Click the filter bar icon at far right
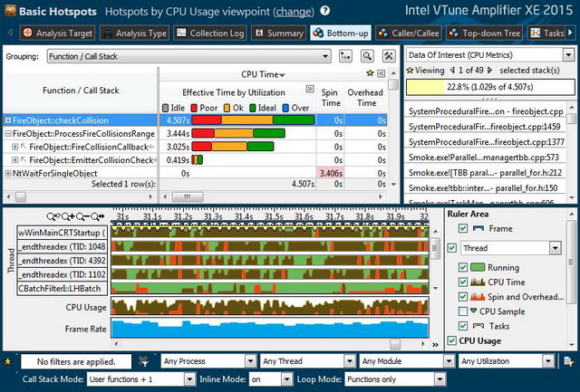 point(568,361)
